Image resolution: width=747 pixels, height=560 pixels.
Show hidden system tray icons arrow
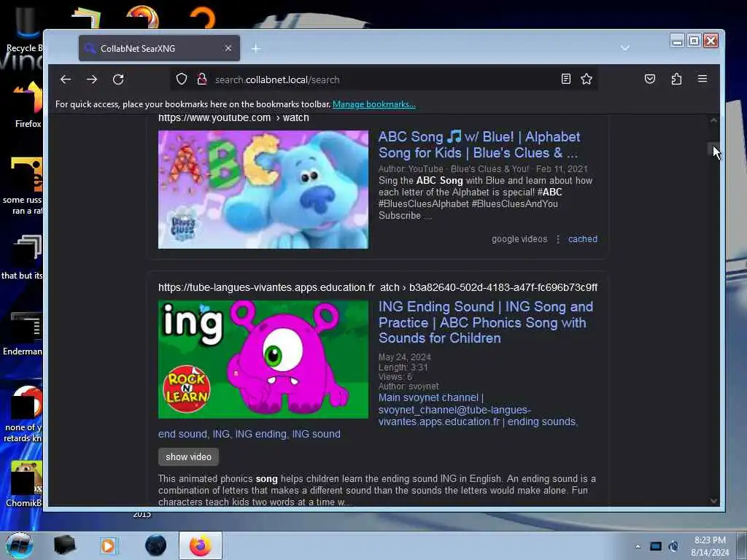click(638, 547)
